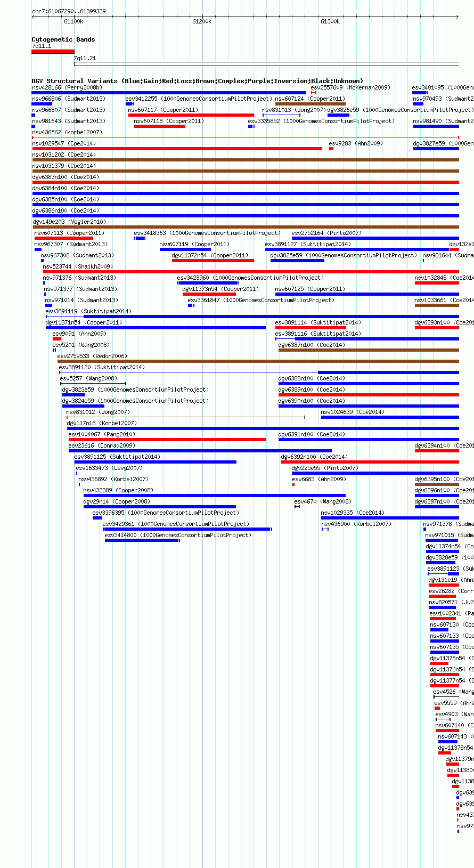Click esv5257 (Wang2008) label
Viewport: 474px width, 868px height.
tap(88, 378)
